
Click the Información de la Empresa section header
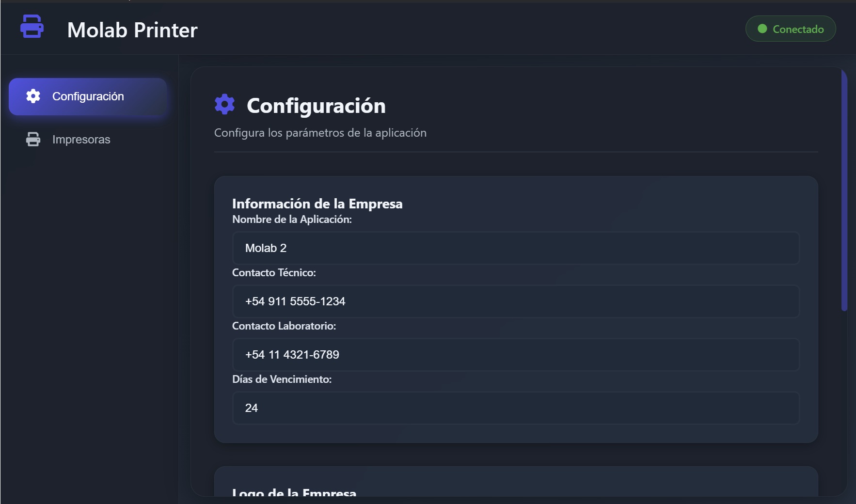pos(317,204)
